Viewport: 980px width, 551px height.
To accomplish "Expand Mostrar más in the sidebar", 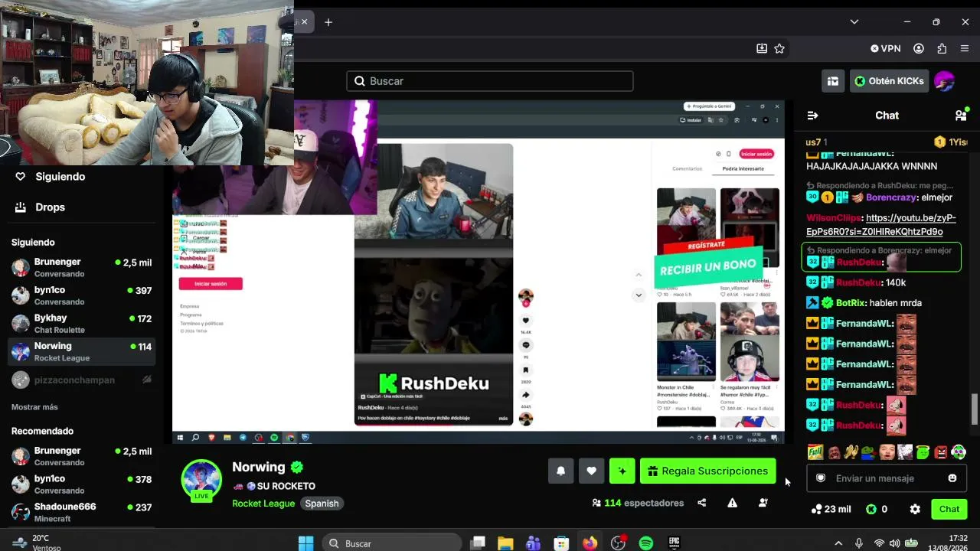I will click(x=34, y=407).
